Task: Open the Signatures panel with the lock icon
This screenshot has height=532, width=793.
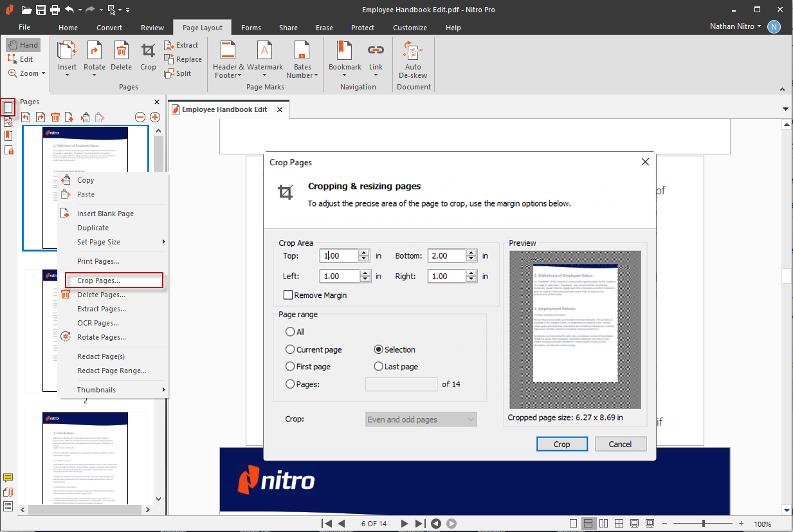Action: [8, 150]
